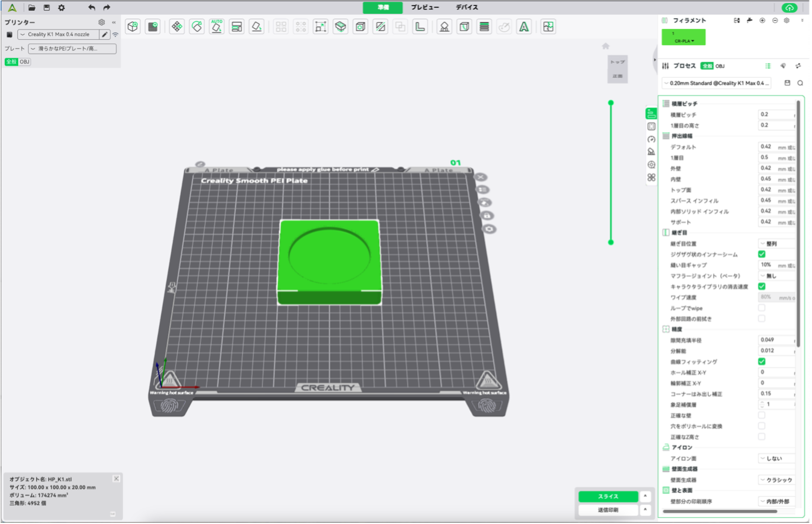Click the AUTO orient toolbar icon

[x=216, y=27]
